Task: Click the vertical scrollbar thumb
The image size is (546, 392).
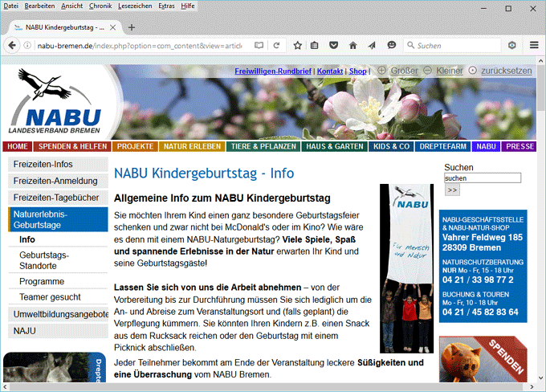Action: 540,87
